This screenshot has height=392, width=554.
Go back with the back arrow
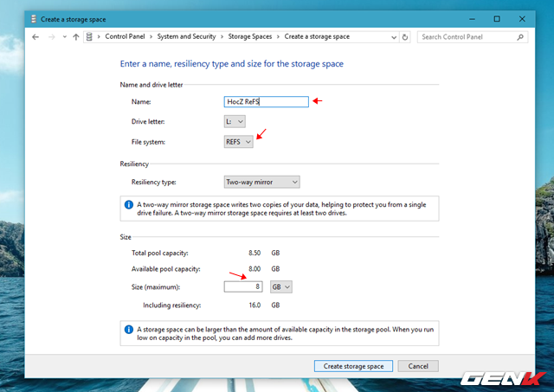[x=35, y=36]
